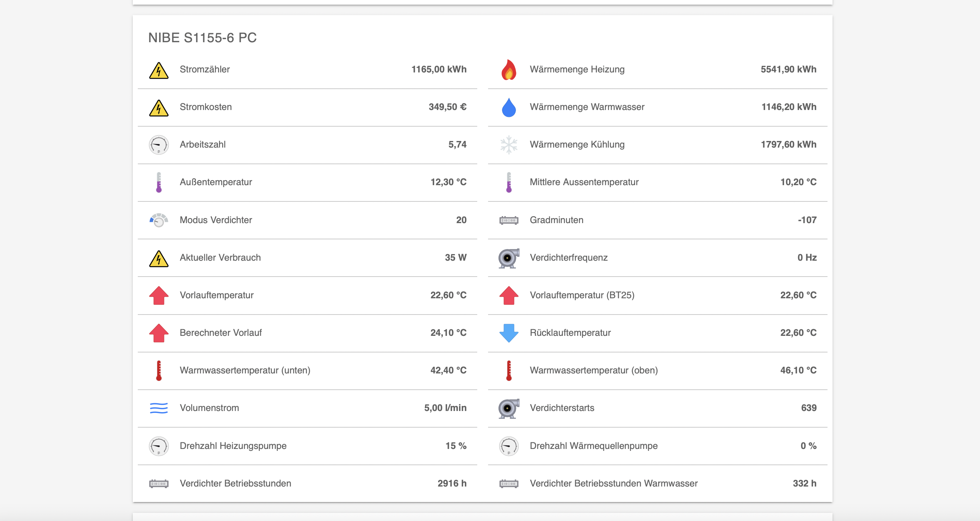Click the 1165,00 kWh value
This screenshot has height=521, width=980.
click(439, 69)
